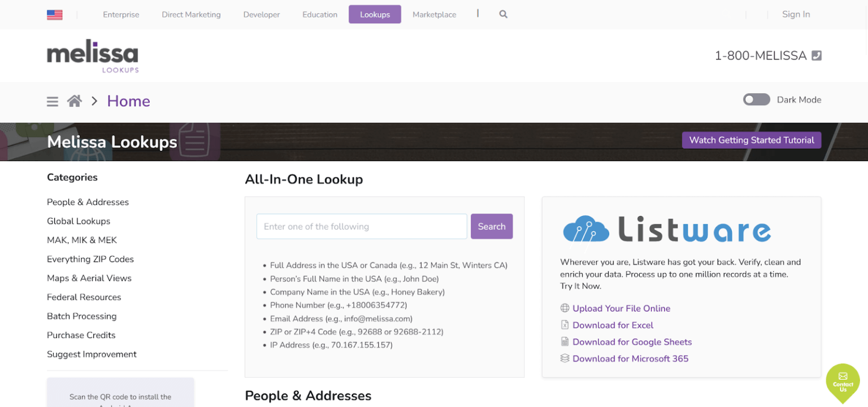Open Batch Processing category
868x407 pixels.
[x=81, y=316]
